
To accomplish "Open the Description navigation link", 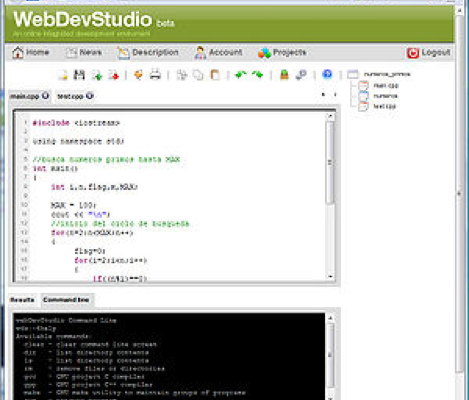I will pos(155,52).
